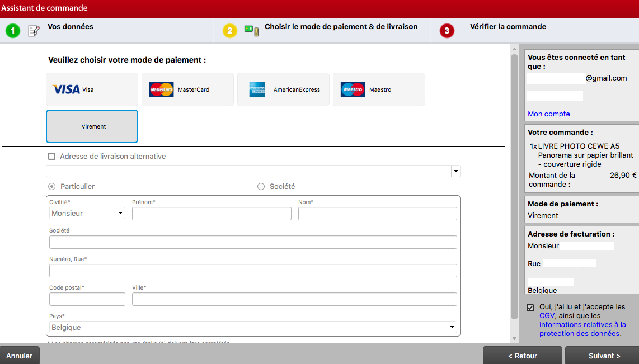Screen dimensions: 639x364
Task: Click the notepad pencil icon beside Vos données
Action: (34, 31)
